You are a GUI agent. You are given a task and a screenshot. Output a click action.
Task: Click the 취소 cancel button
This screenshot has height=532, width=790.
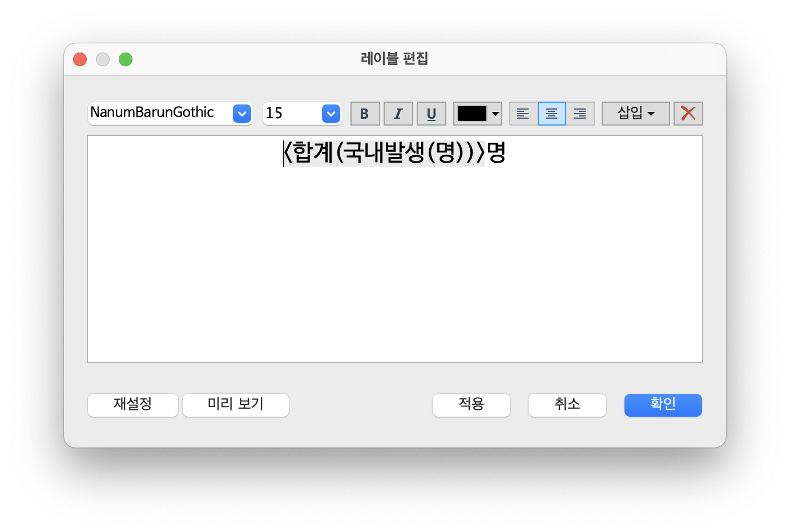point(567,405)
